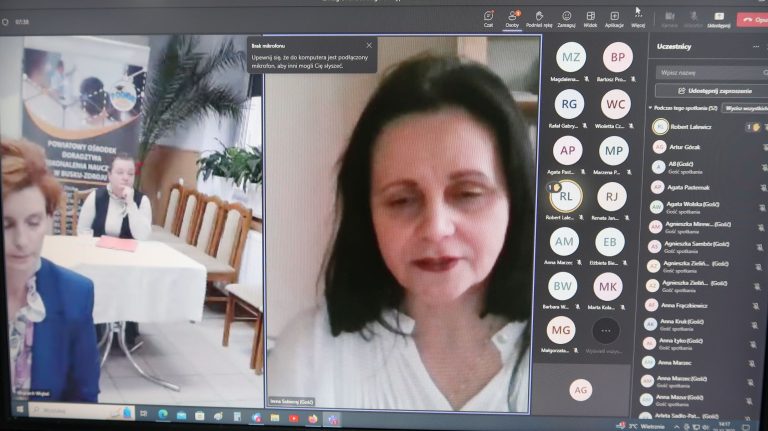Click muted mic icon next to Agata Pasternak
The width and height of the screenshot is (768, 431).
763,187
